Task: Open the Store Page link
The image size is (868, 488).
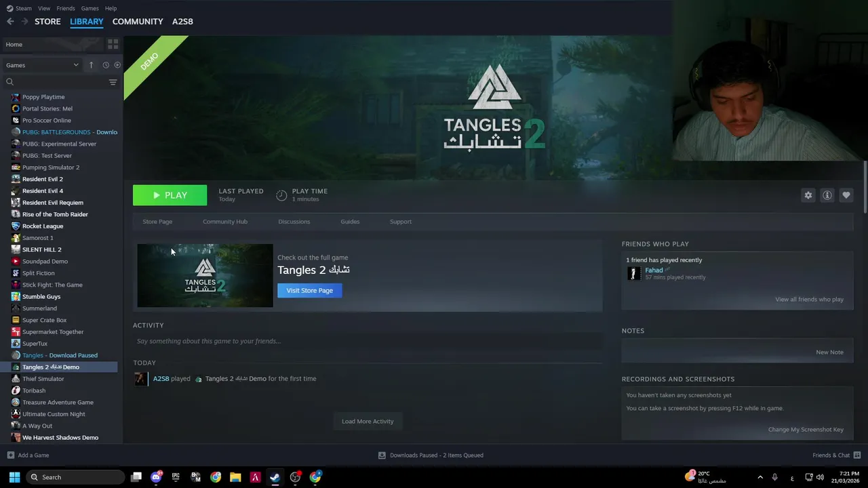Action: click(157, 222)
